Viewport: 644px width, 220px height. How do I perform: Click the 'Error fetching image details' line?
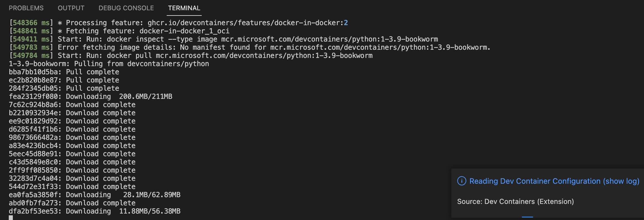[x=250, y=47]
